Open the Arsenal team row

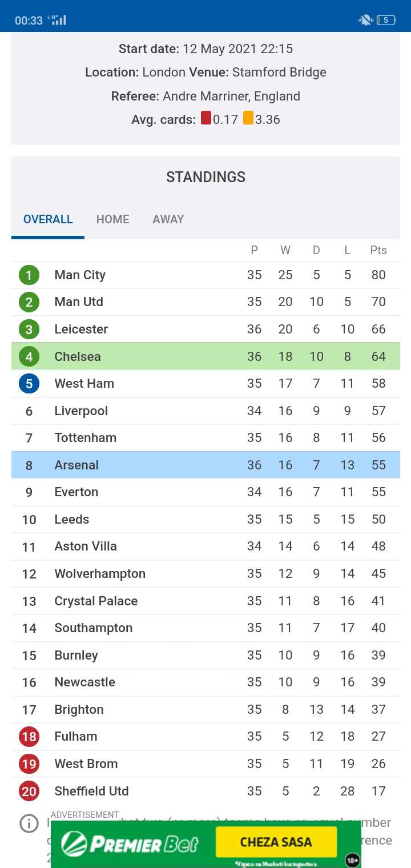pyautogui.click(x=205, y=465)
